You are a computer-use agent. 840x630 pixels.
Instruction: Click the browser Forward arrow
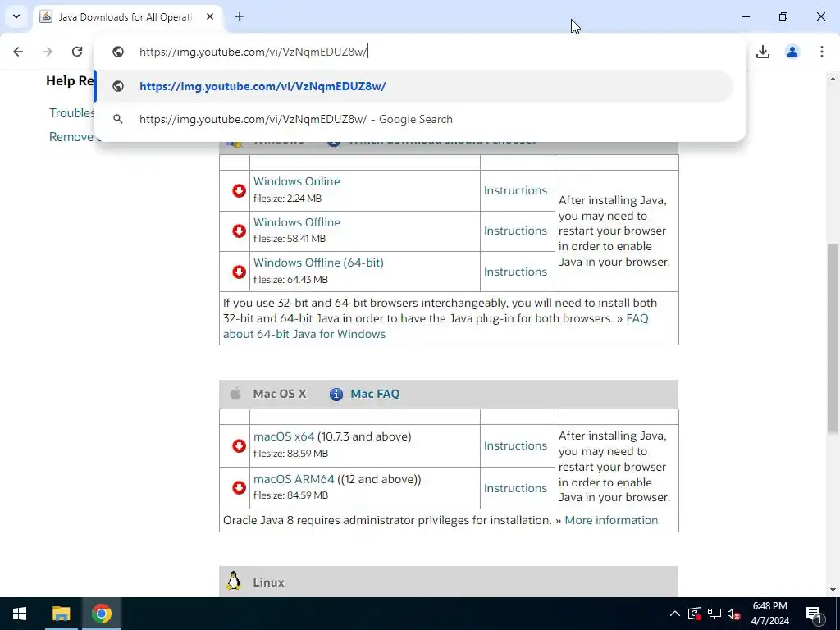(48, 52)
